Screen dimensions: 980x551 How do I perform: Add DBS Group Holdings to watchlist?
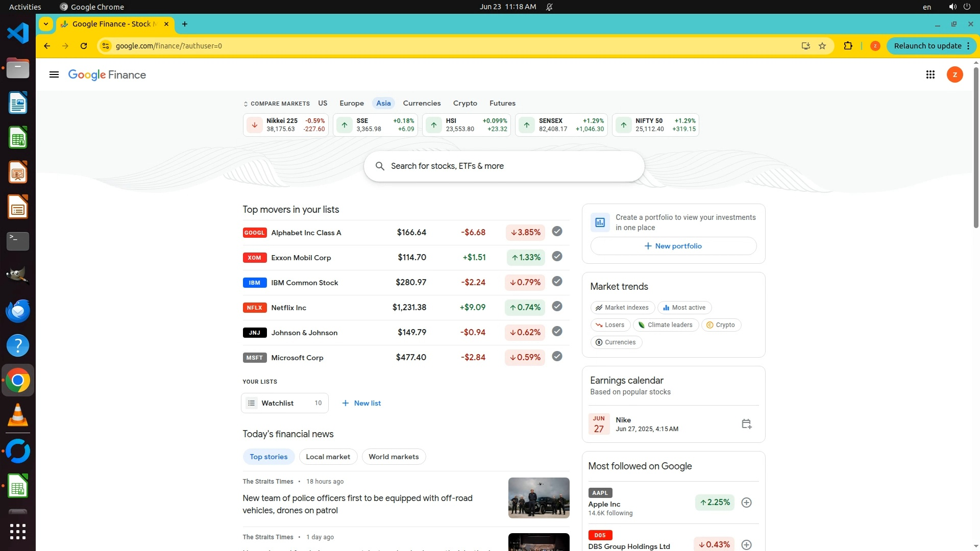[x=746, y=545]
